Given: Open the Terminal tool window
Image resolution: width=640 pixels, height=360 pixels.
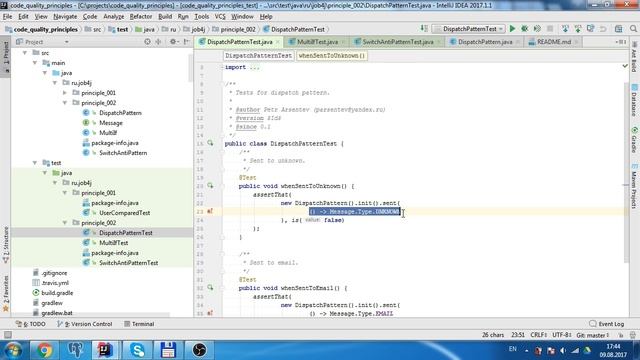Looking at the screenshot, I should coord(139,324).
